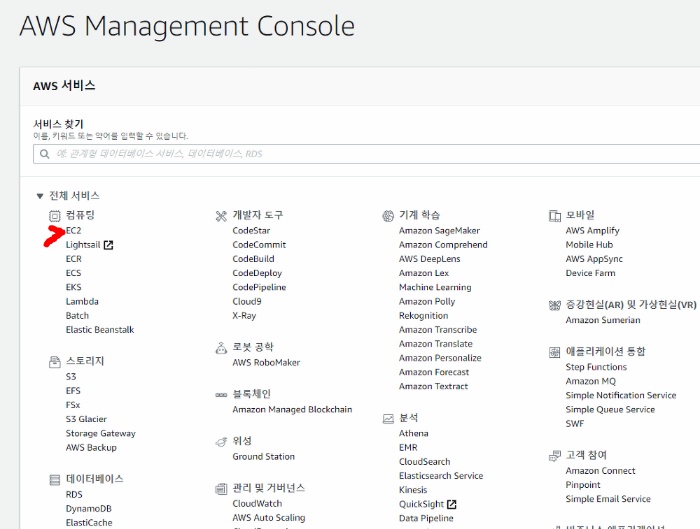700x529 pixels.
Task: Collapse the 전체 서비스 section
Action: 40,196
